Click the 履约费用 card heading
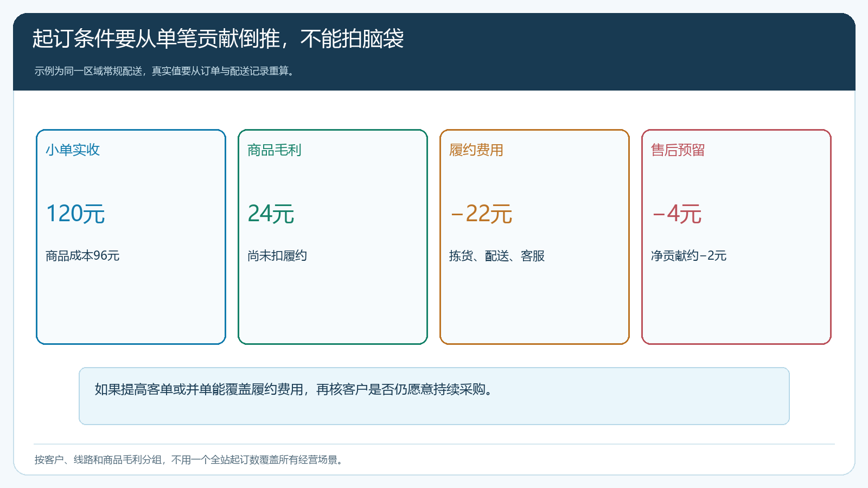The width and height of the screenshot is (868, 488). click(476, 150)
